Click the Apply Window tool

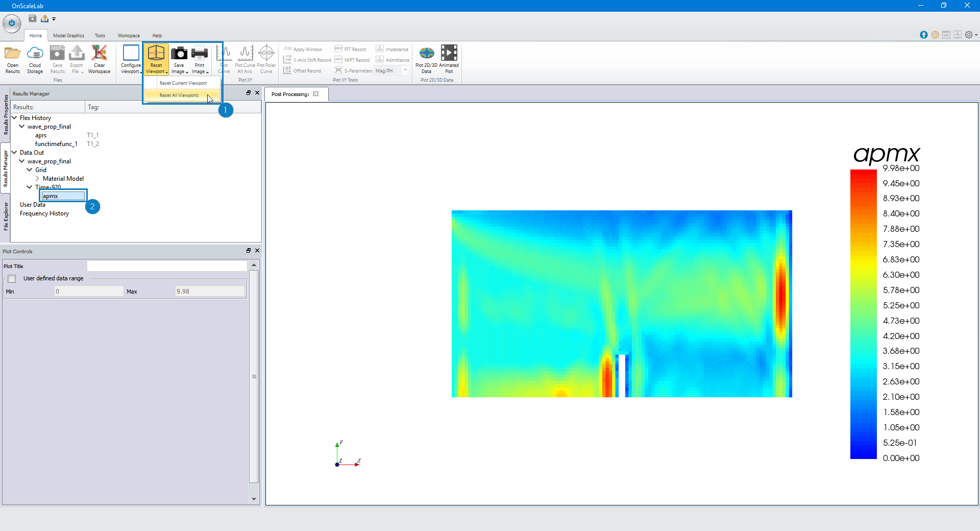click(x=303, y=49)
